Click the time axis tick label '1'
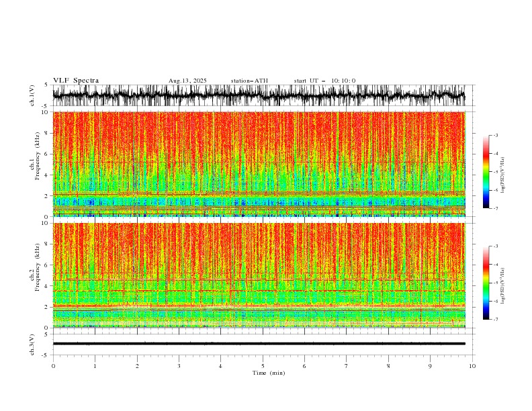Image resolution: width=532 pixels, height=411 pixels. (x=95, y=366)
